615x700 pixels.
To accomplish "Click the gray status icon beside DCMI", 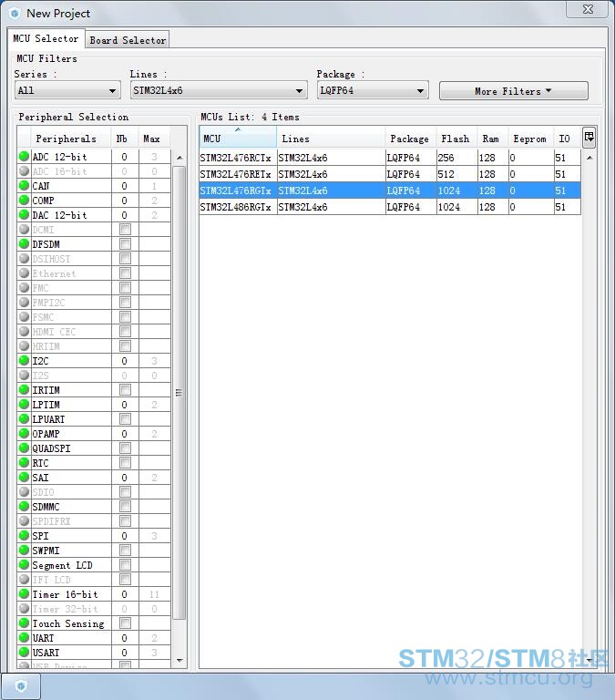I will pos(24,230).
